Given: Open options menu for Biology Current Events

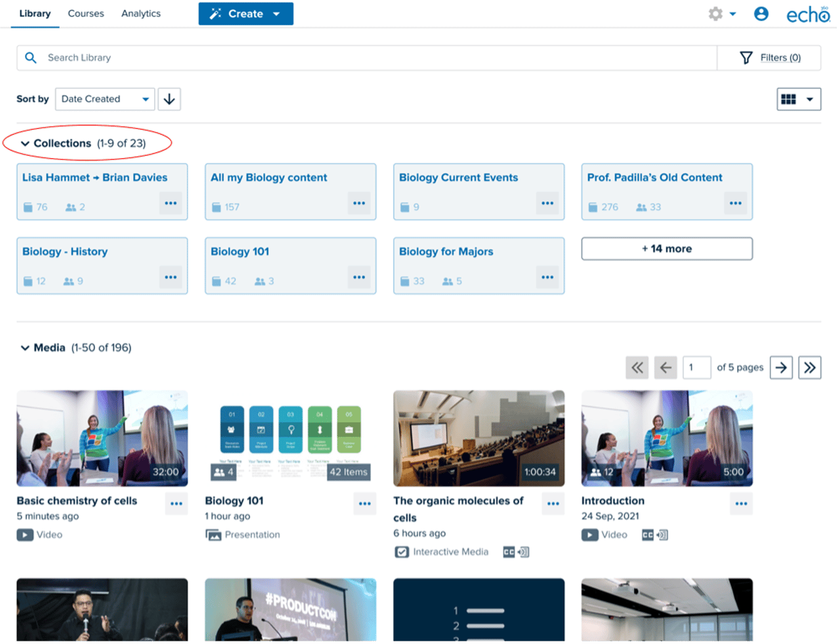Looking at the screenshot, I should tap(547, 203).
